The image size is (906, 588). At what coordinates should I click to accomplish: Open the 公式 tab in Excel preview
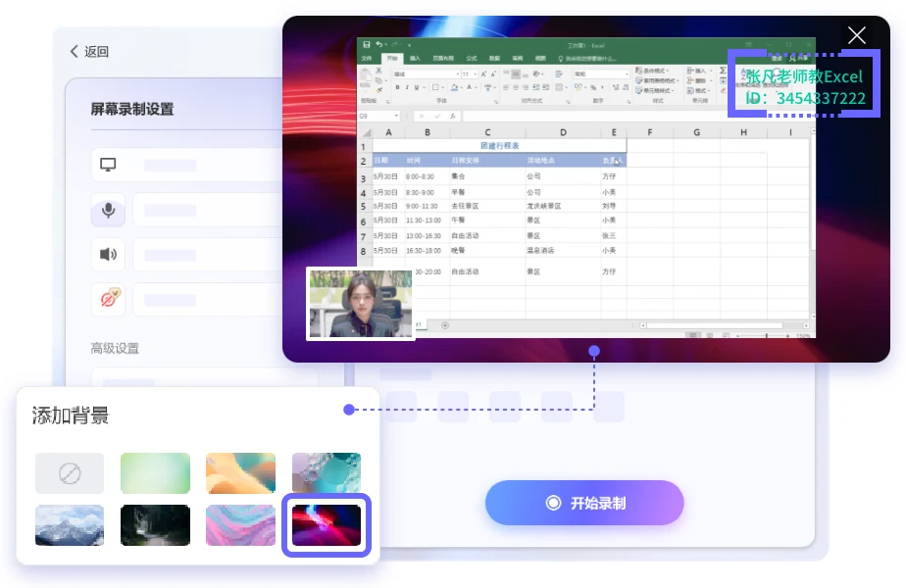[x=472, y=59]
